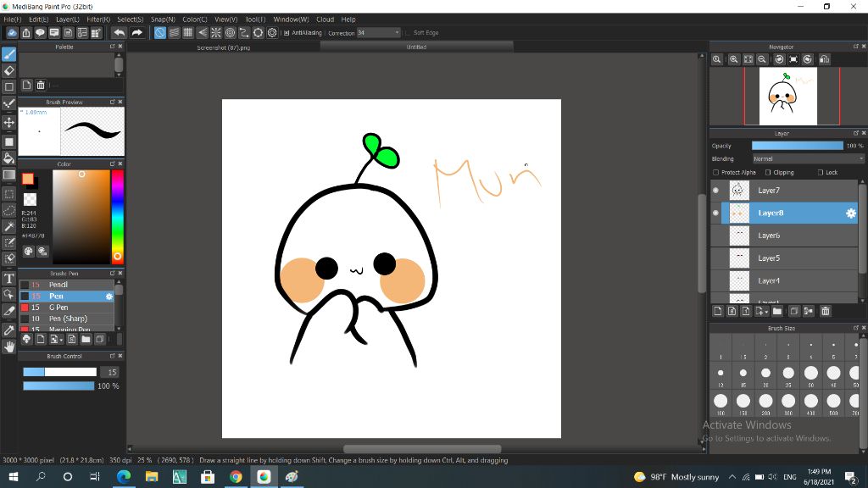Delete palette color with trash icon

point(41,86)
